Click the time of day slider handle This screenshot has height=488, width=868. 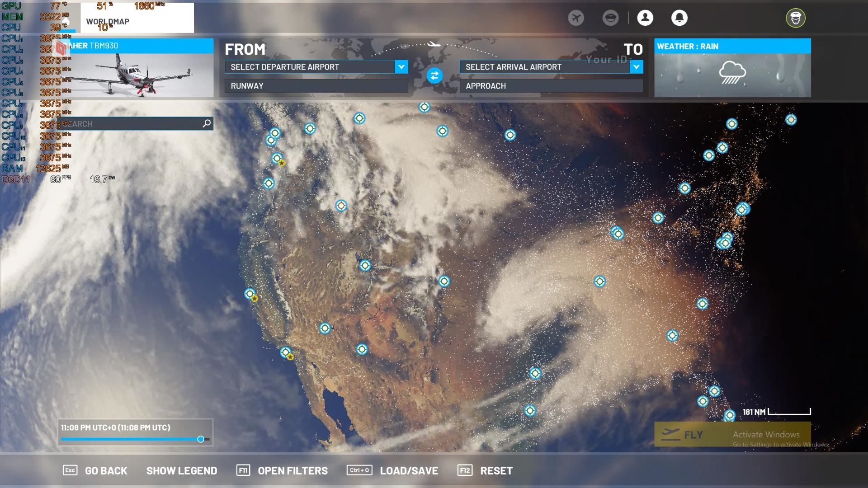click(x=201, y=439)
